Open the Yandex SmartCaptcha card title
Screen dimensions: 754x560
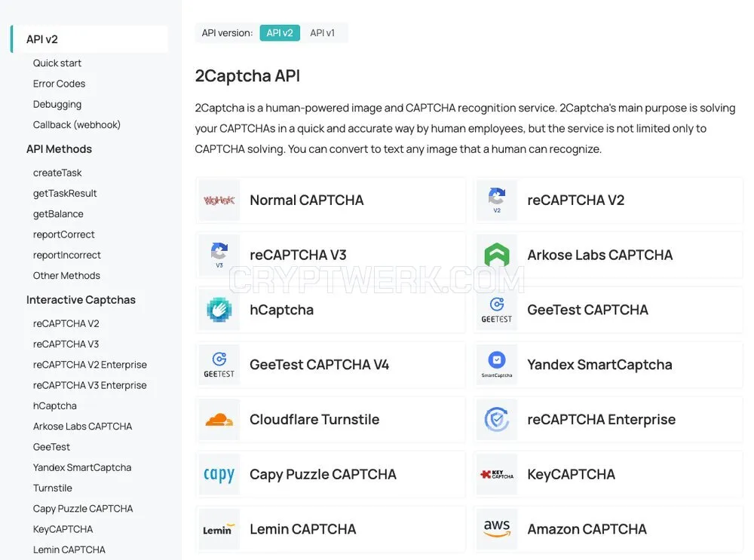pyautogui.click(x=599, y=365)
